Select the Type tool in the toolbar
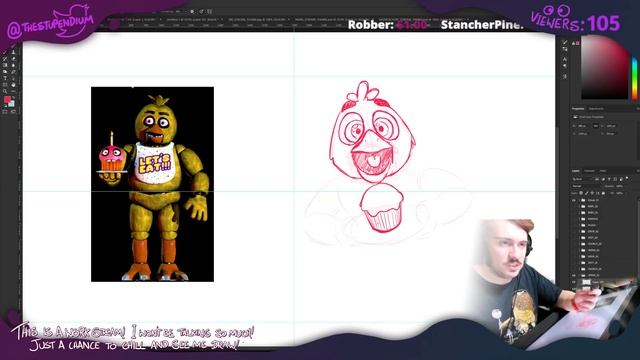The height and width of the screenshot is (360, 640). [5, 78]
